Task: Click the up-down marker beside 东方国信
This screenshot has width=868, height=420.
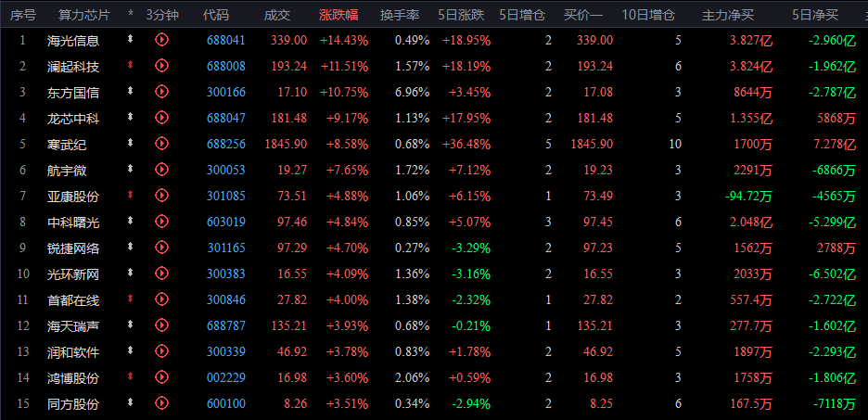Action: [x=131, y=91]
